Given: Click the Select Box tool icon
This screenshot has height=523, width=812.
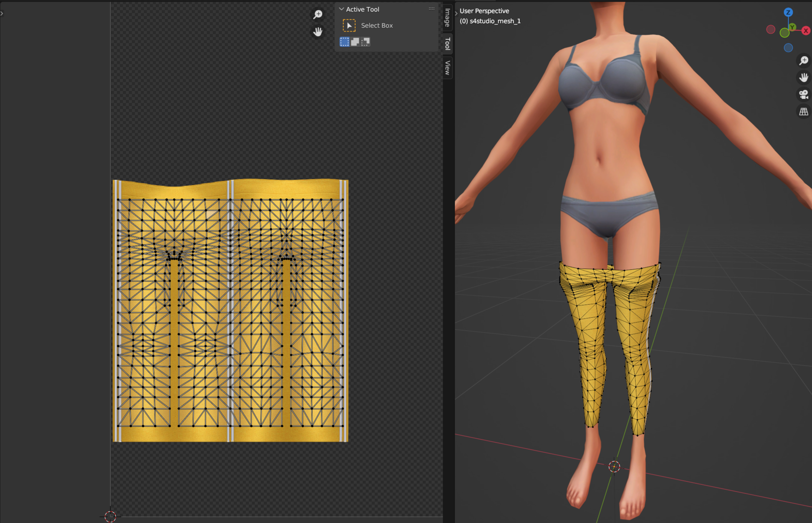Looking at the screenshot, I should tap(349, 25).
